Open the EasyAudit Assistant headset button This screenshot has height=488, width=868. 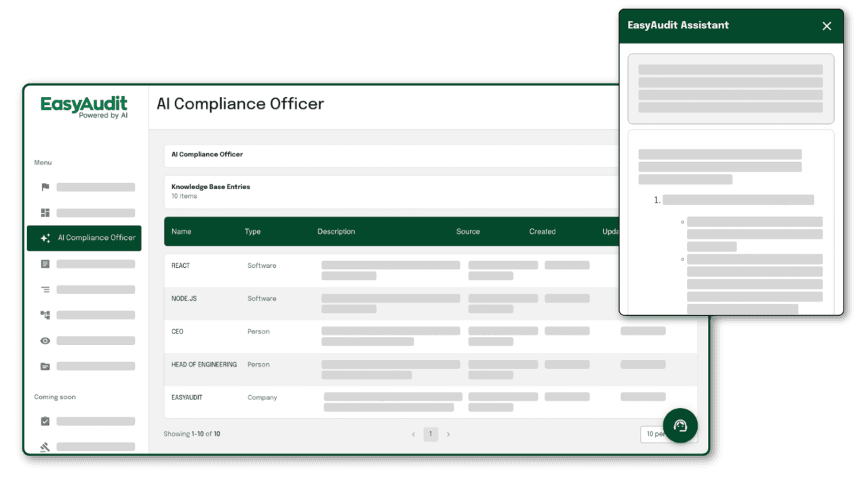(x=679, y=425)
